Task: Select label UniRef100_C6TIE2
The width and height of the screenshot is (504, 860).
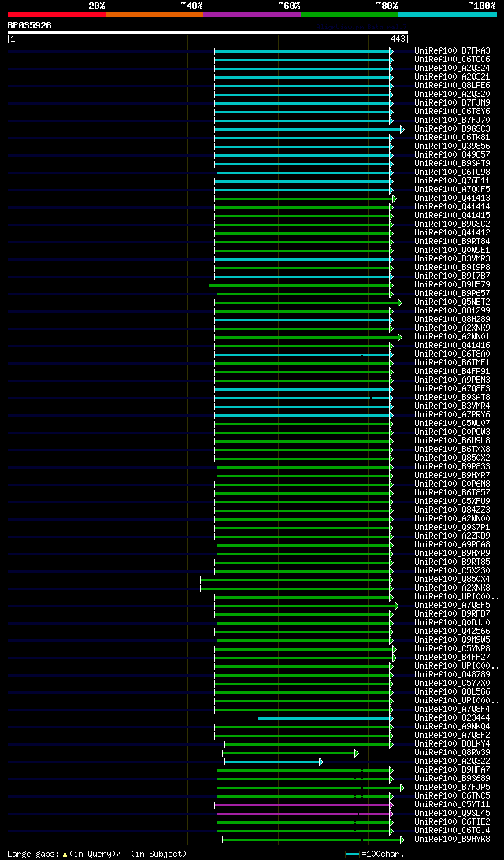Action: [x=453, y=822]
